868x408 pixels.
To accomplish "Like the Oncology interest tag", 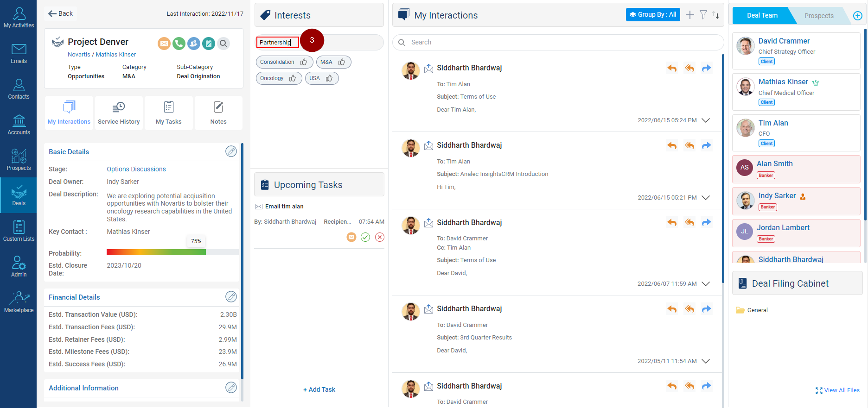I will click(x=293, y=78).
